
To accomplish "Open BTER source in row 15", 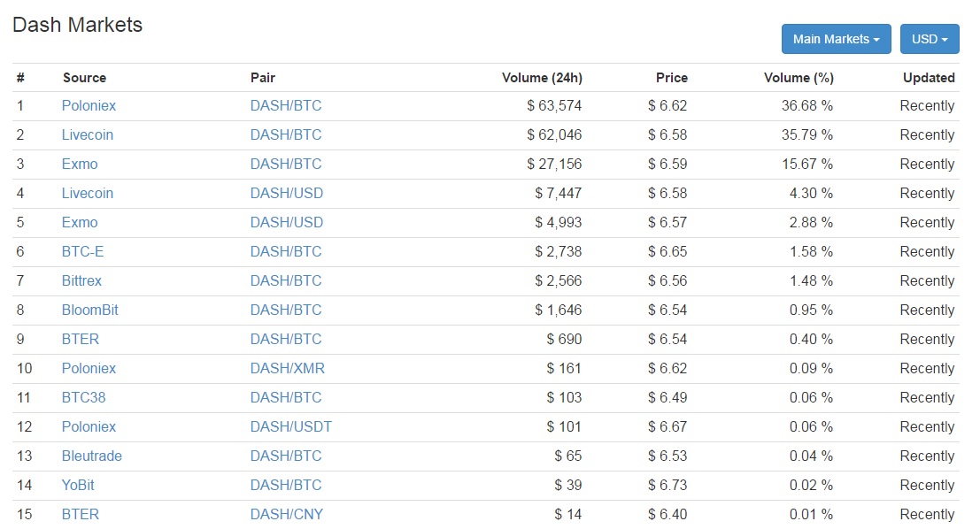I will point(80,515).
